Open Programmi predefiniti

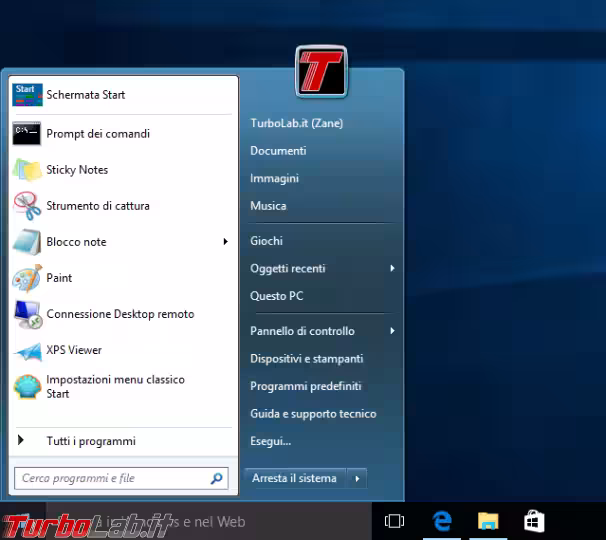pos(305,386)
